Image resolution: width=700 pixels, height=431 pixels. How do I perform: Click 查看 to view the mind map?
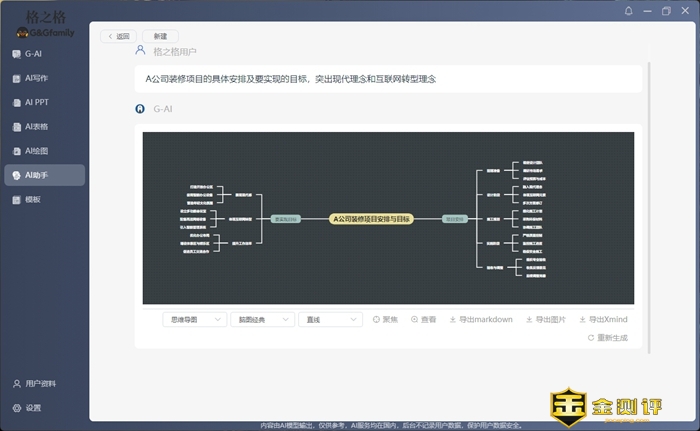[423, 320]
